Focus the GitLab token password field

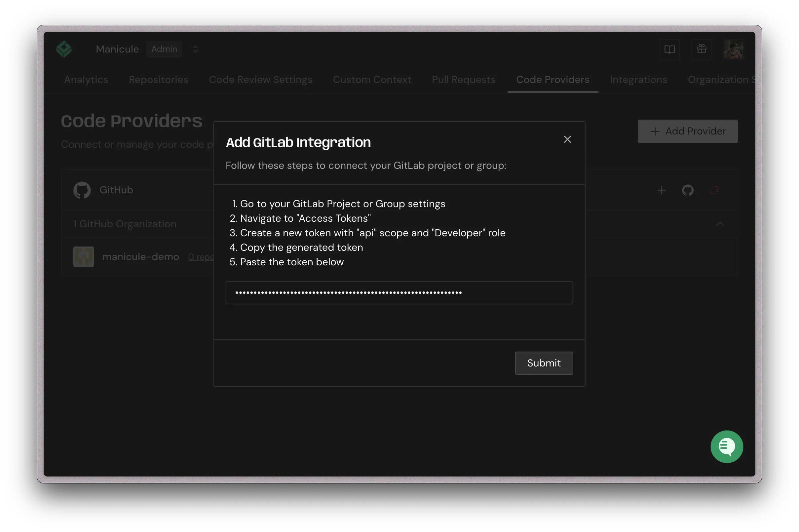point(399,292)
